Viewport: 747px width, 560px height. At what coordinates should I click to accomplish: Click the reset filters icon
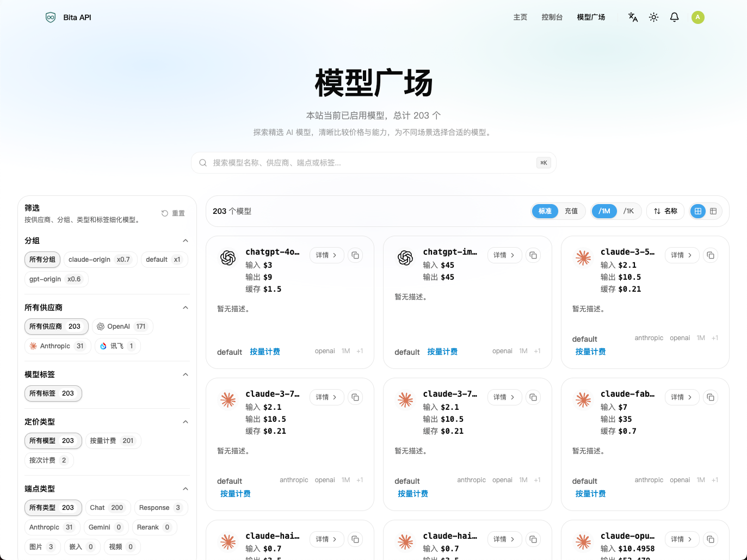165,213
